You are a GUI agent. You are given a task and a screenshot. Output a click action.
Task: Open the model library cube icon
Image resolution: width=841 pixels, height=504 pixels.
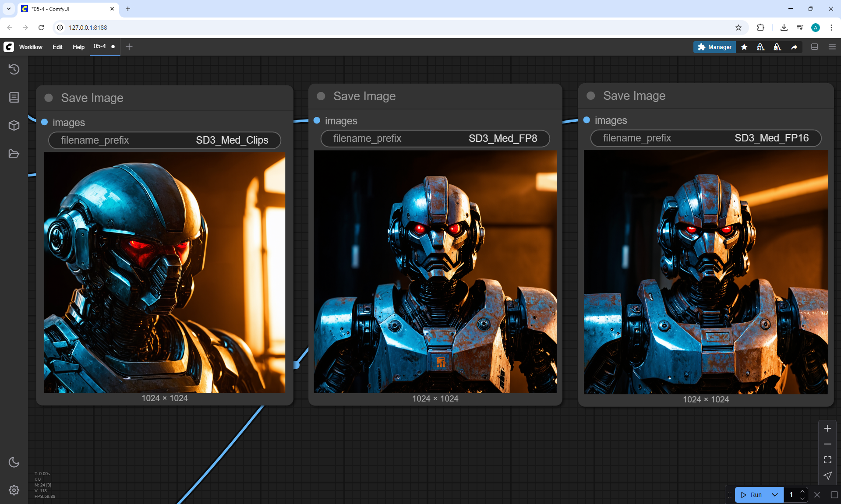click(14, 126)
